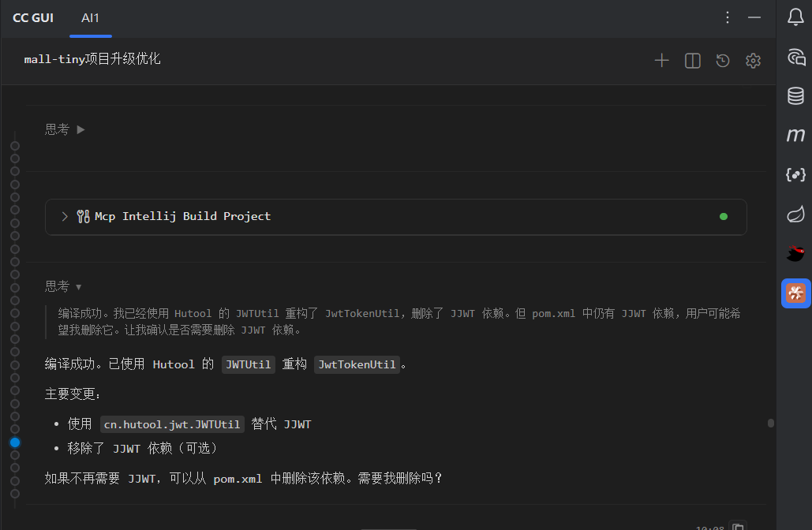This screenshot has height=530, width=812.
Task: Open the three-dot overflow menu
Action: click(x=727, y=17)
